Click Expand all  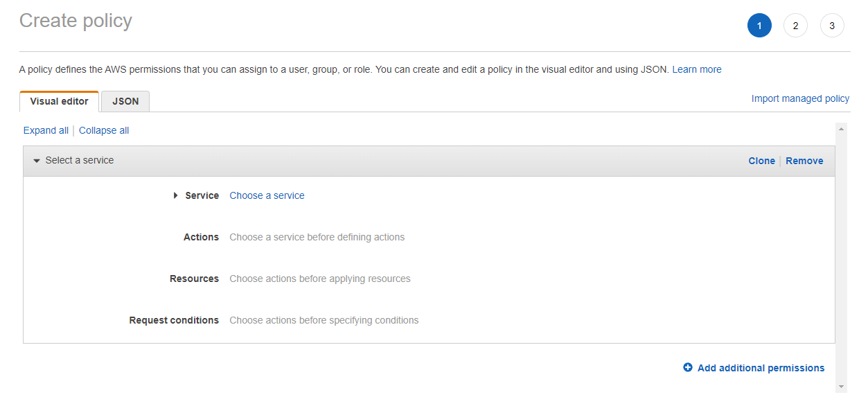(46, 130)
